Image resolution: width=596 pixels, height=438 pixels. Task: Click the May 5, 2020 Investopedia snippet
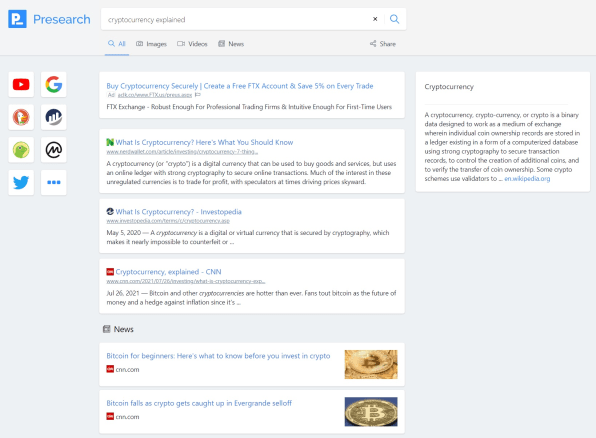pyautogui.click(x=248, y=237)
